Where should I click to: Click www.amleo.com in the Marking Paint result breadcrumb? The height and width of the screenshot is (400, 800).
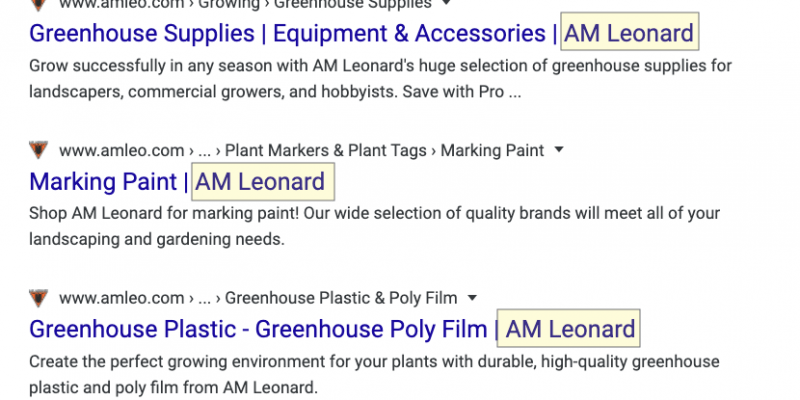[x=122, y=151]
